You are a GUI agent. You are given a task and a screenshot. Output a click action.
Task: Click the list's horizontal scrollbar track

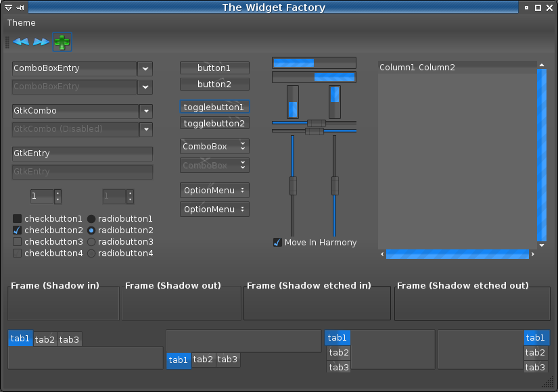pos(457,254)
